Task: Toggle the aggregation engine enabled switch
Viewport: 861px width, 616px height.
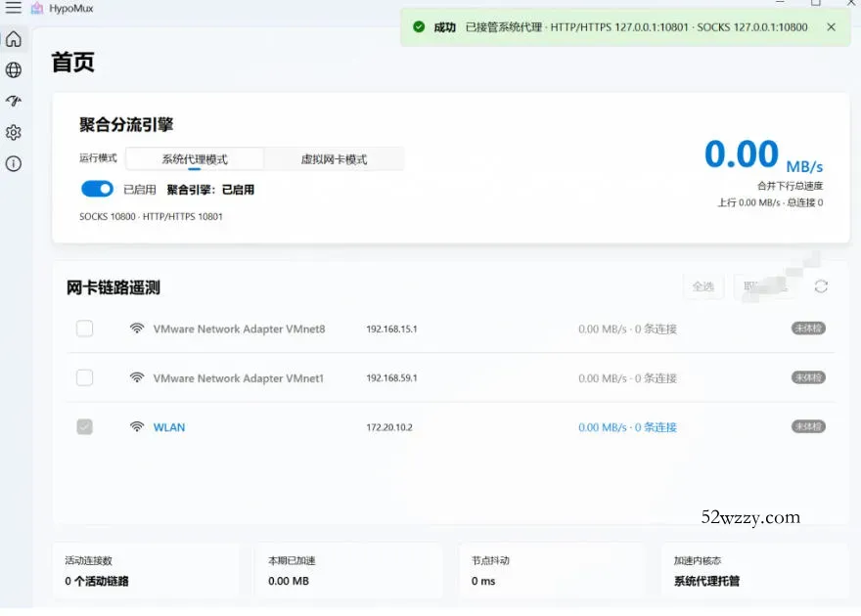Action: [x=97, y=189]
